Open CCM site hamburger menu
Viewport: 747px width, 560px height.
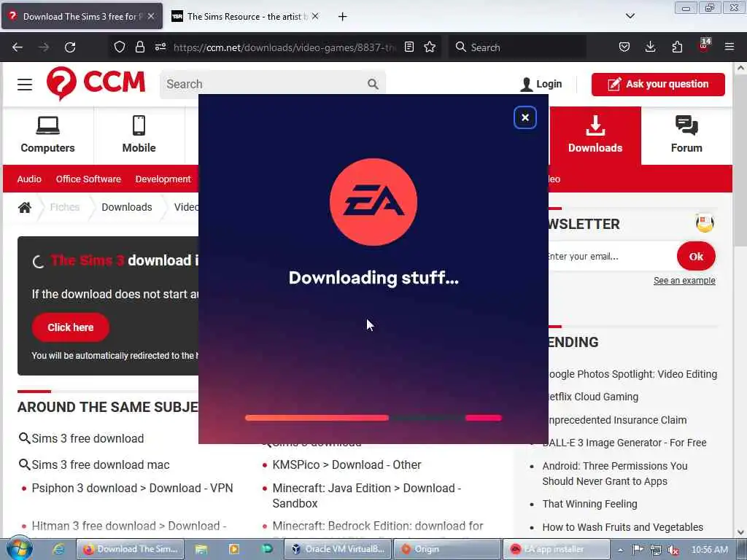click(25, 85)
